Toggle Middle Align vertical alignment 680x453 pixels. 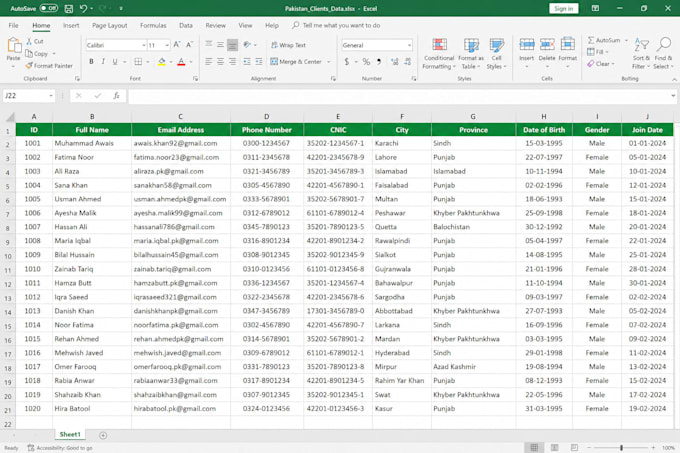[x=220, y=45]
